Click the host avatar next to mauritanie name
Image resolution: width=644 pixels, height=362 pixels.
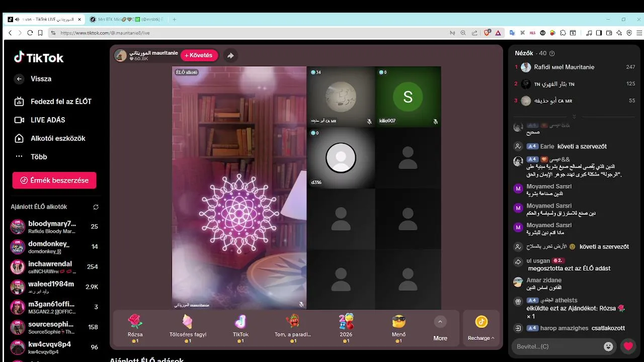pos(121,55)
